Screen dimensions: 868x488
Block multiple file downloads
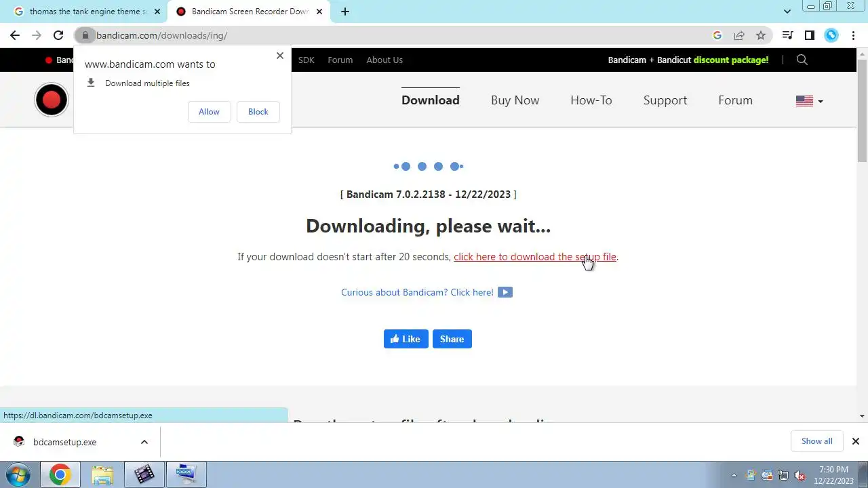tap(258, 112)
